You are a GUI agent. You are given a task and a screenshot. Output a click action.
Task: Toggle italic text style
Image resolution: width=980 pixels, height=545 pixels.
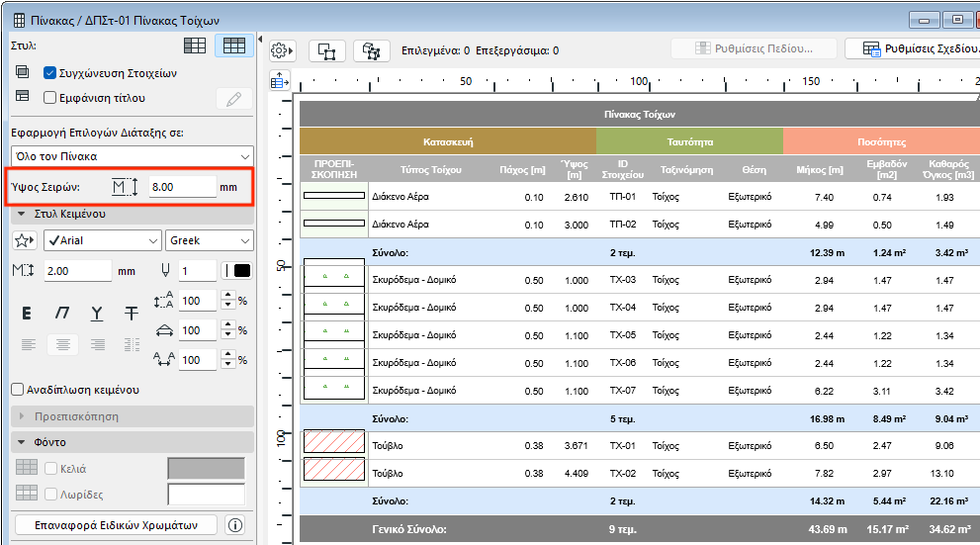point(61,314)
